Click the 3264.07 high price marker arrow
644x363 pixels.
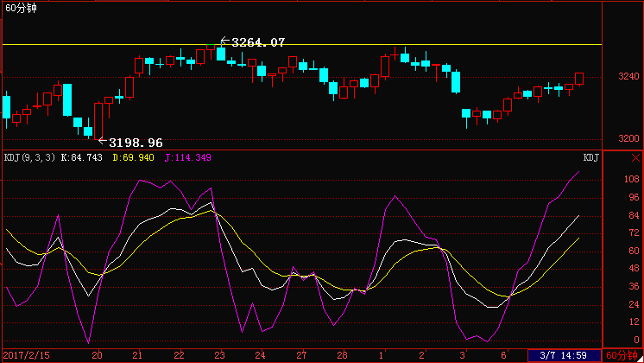[224, 41]
